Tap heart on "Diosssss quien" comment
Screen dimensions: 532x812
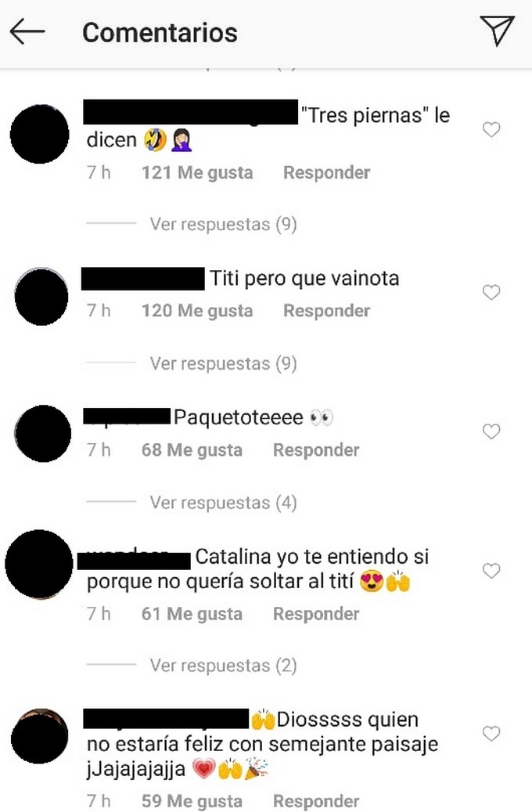(491, 733)
